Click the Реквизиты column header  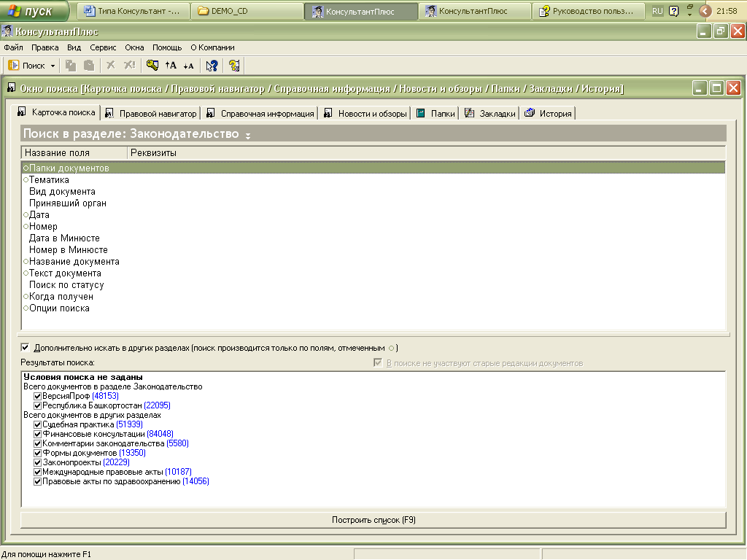[x=426, y=153]
